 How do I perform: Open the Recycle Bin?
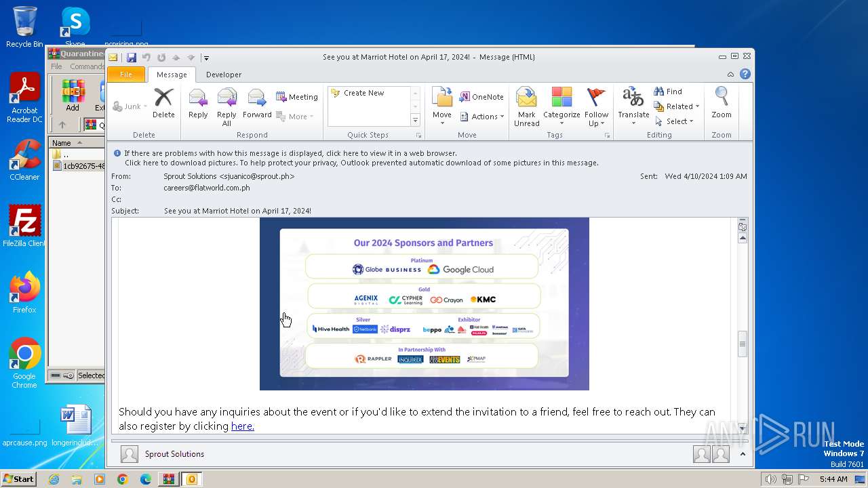coord(24,27)
